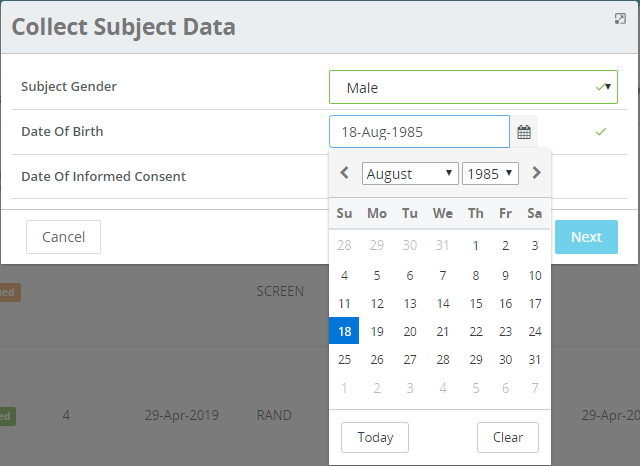
Task: Pick the greyed September 3 date
Action: [x=410, y=388]
